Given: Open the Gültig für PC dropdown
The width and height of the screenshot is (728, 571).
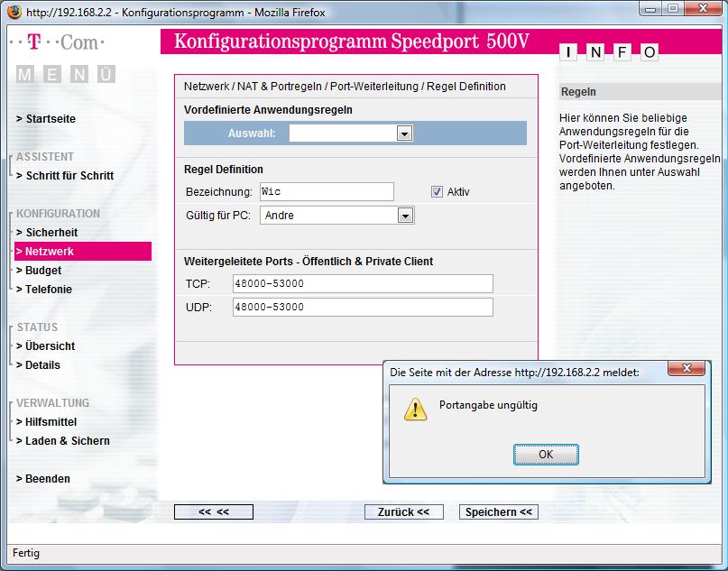Looking at the screenshot, I should click(405, 216).
